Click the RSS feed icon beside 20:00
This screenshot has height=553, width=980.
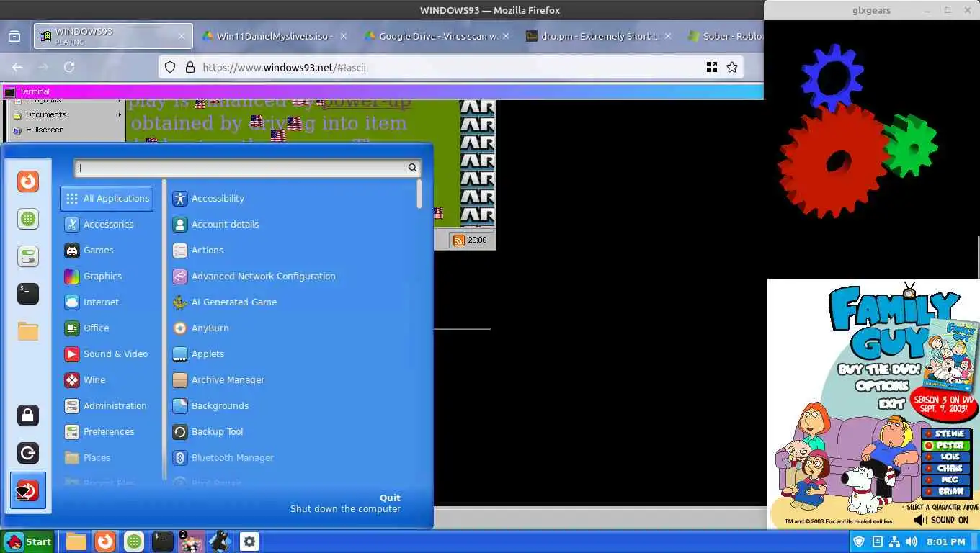(x=458, y=240)
